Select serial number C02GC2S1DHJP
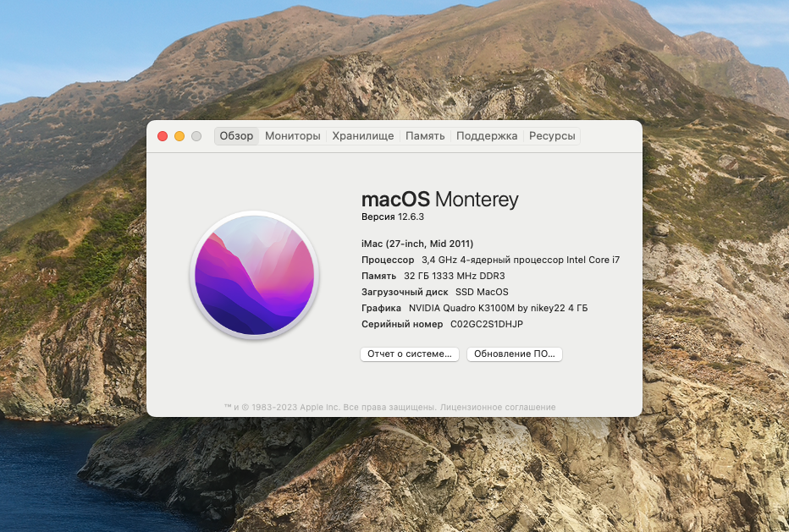 [x=487, y=324]
